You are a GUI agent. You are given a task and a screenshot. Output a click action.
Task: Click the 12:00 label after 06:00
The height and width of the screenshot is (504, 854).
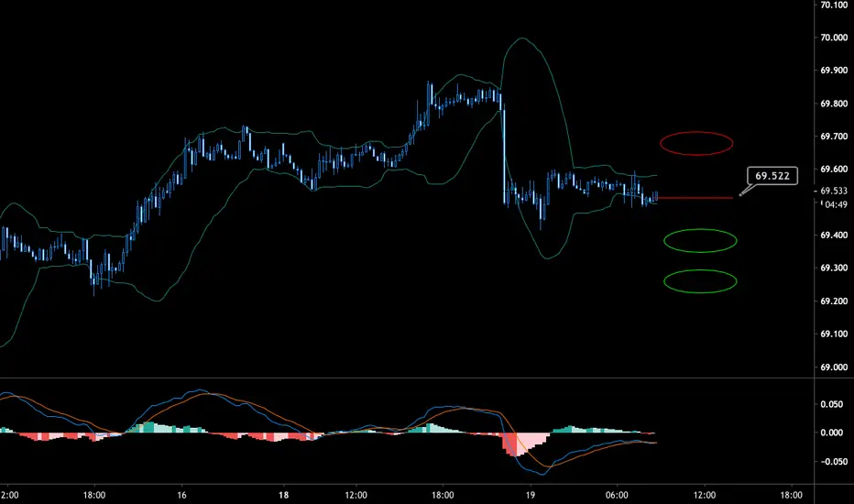pos(704,495)
